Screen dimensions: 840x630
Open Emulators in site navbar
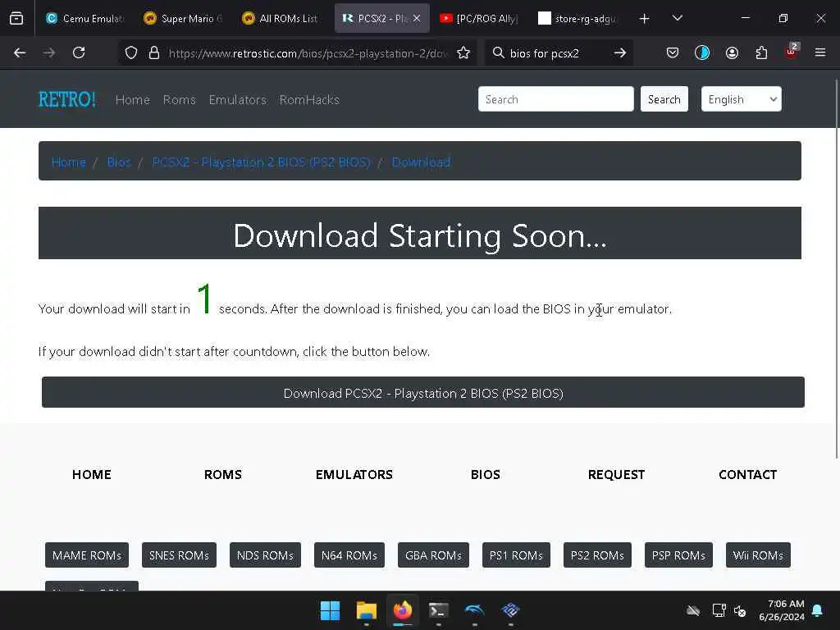click(237, 99)
